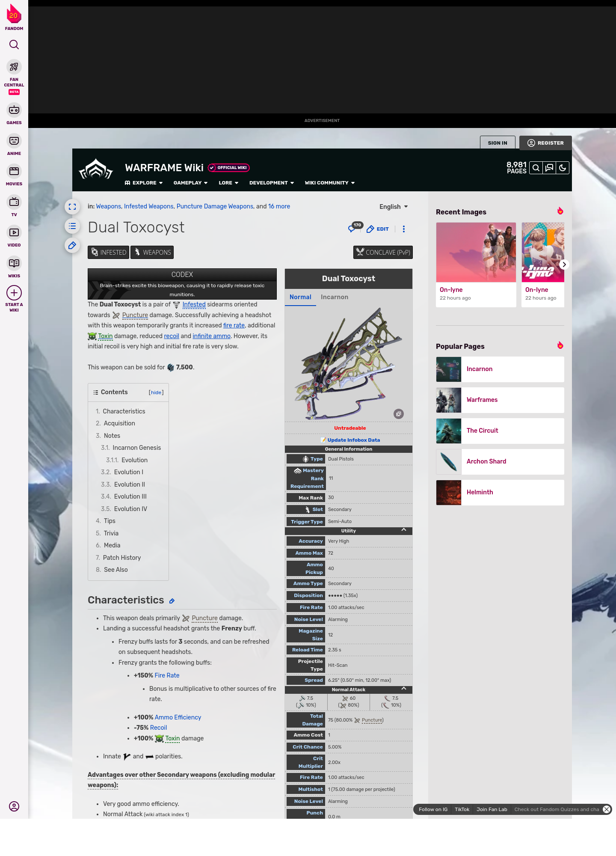
Task: Open the floating table of contents icon
Action: click(72, 226)
